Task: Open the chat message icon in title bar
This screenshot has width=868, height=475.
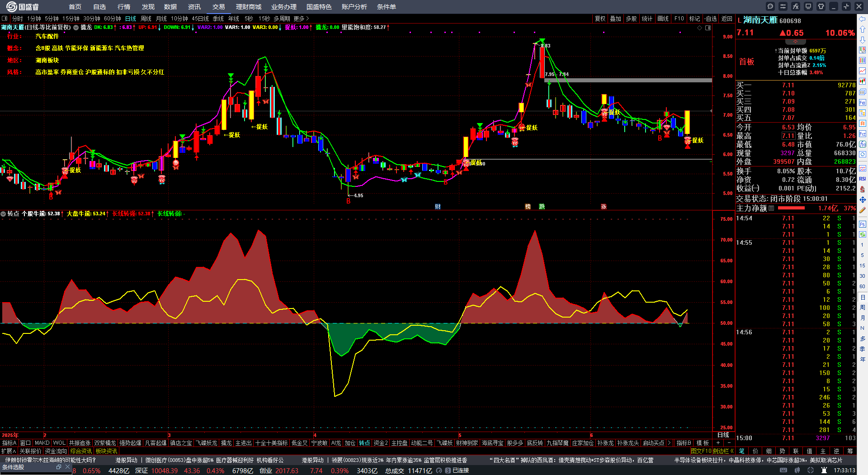Action: pos(770,6)
